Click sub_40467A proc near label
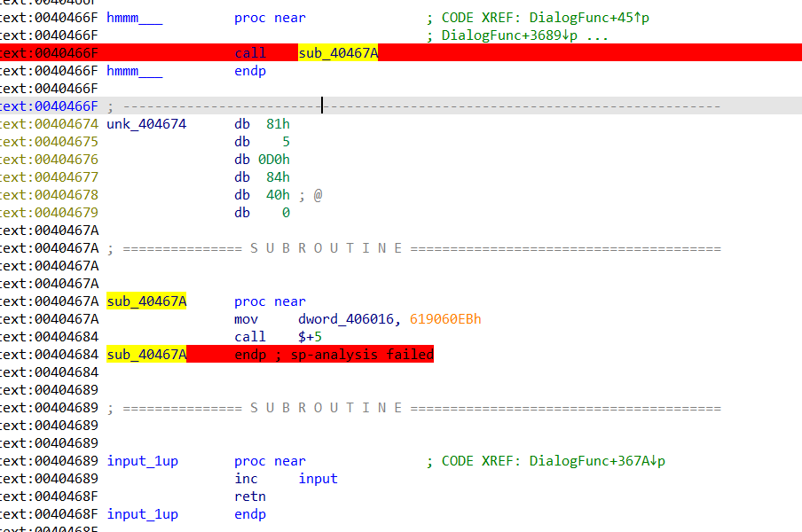 (146, 301)
